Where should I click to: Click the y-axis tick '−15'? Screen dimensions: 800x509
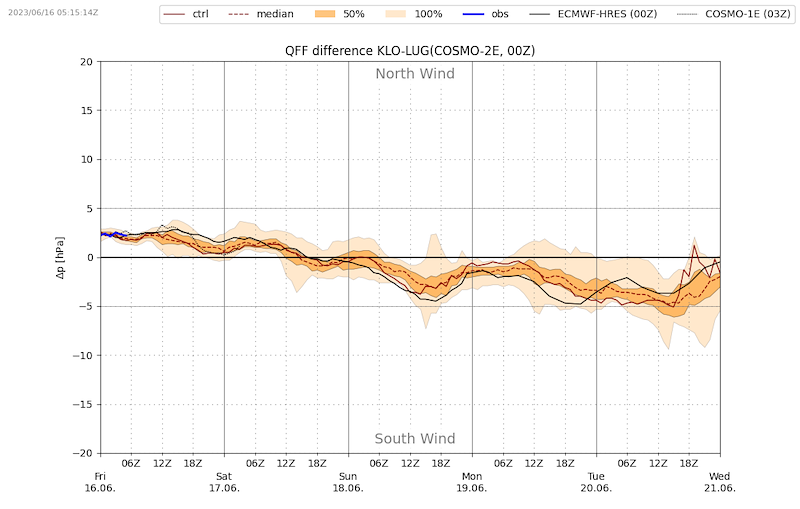pyautogui.click(x=83, y=404)
